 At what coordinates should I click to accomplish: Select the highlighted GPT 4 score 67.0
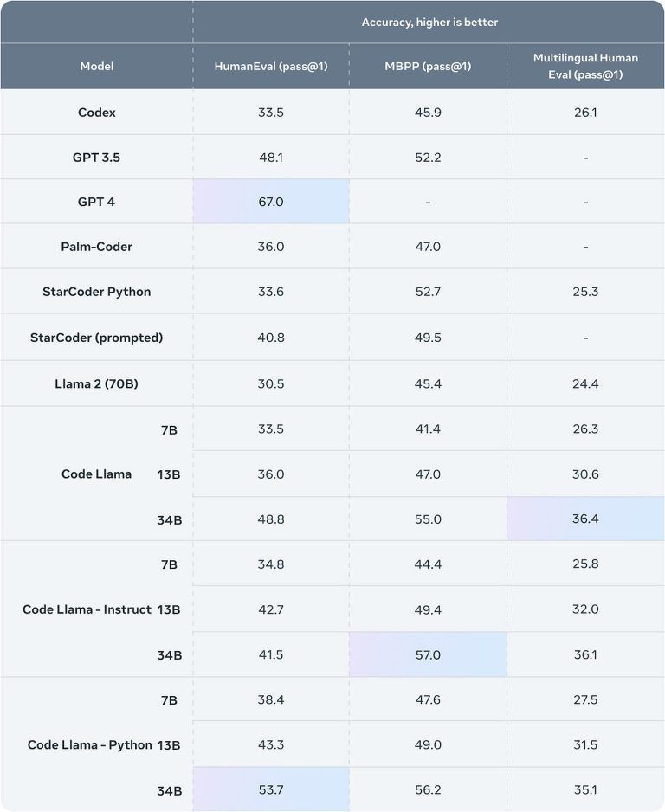(271, 202)
